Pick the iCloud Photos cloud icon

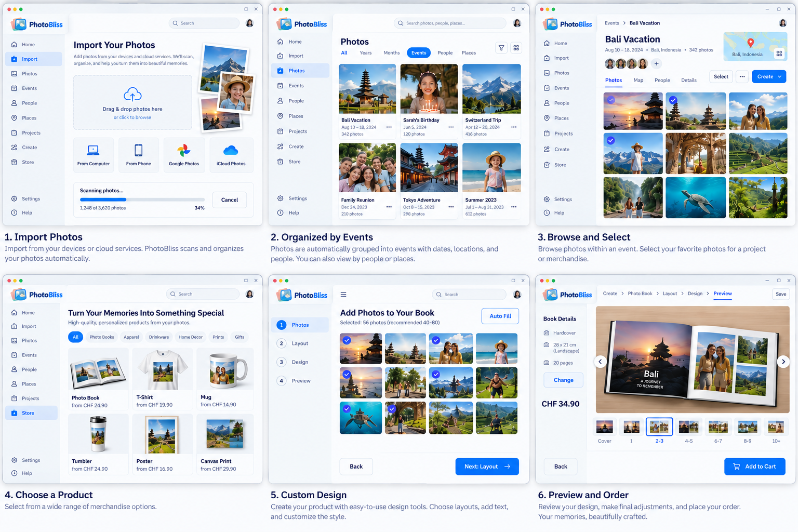231,151
